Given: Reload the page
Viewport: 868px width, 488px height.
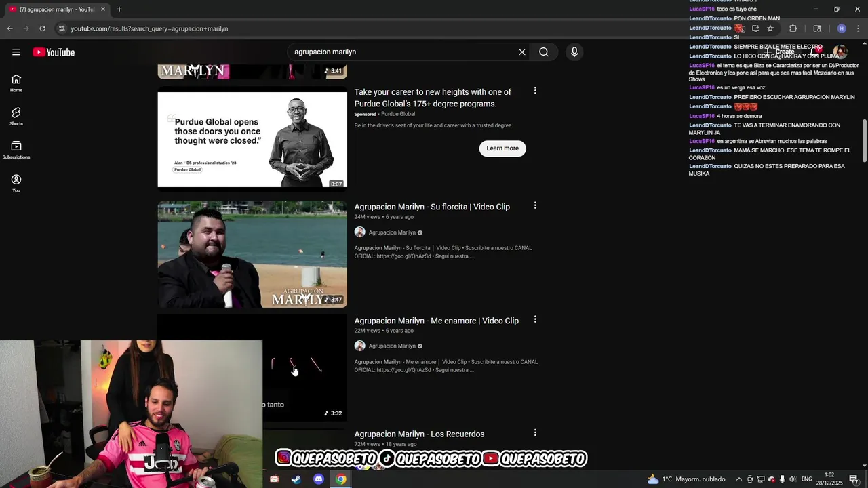Looking at the screenshot, I should pyautogui.click(x=42, y=28).
